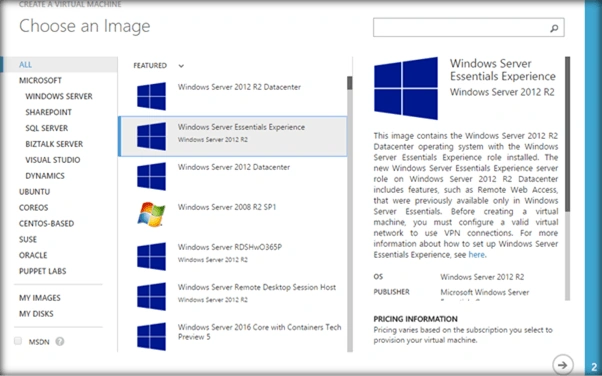Click the Windows Server 2016 Core logo icon
Image resolution: width=602 pixels, height=376 pixels.
[152, 336]
